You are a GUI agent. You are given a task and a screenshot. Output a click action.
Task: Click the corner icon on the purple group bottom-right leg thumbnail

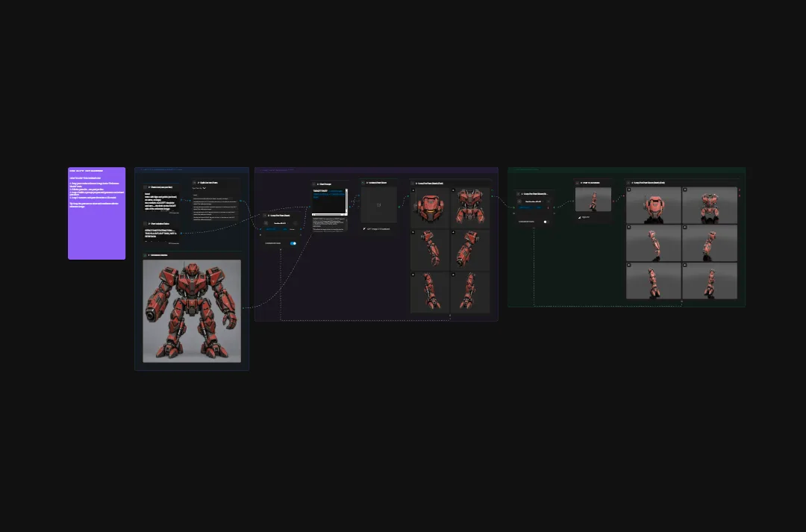tap(454, 275)
